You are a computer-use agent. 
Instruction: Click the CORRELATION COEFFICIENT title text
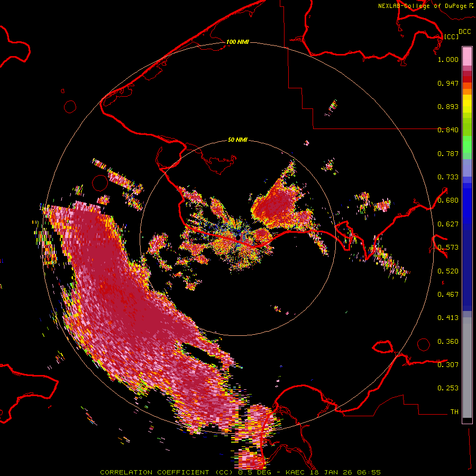coord(154,472)
